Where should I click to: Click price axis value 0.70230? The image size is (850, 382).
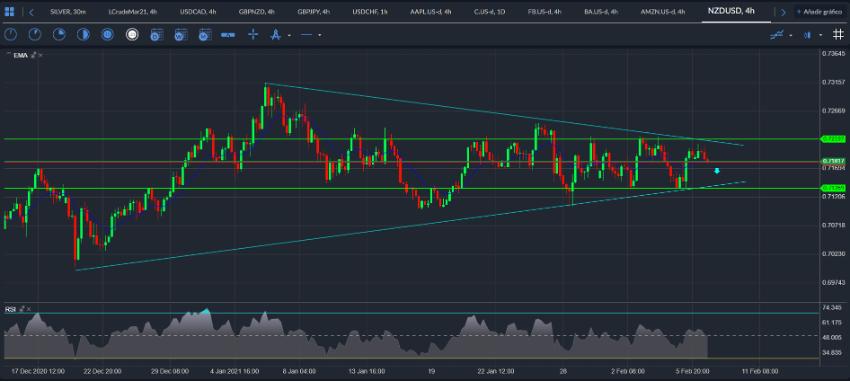point(834,254)
